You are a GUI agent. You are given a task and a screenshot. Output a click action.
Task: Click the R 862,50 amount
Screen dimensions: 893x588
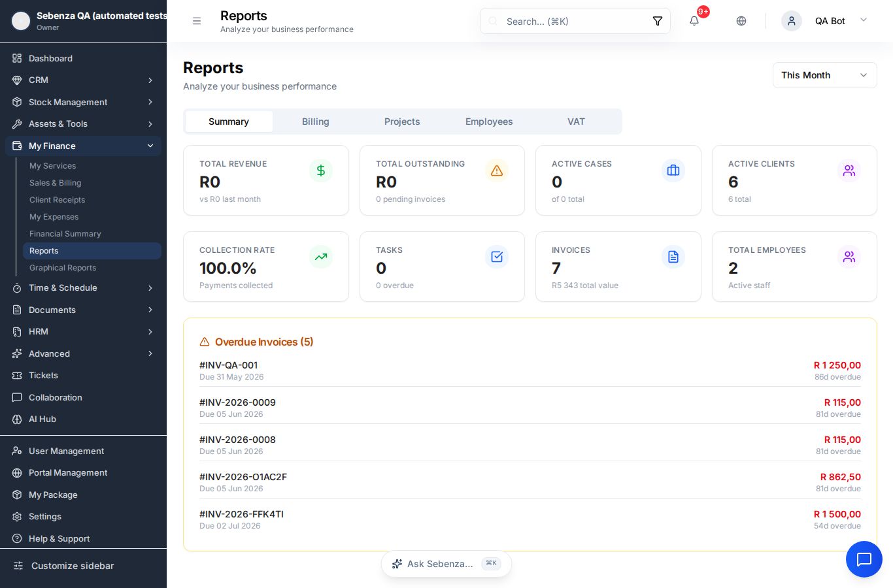click(841, 477)
